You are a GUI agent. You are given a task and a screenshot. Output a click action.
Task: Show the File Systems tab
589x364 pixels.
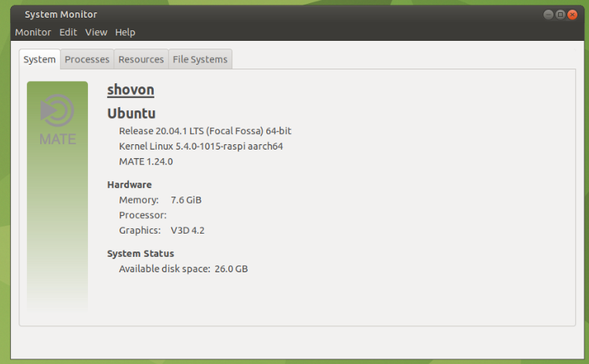click(200, 59)
